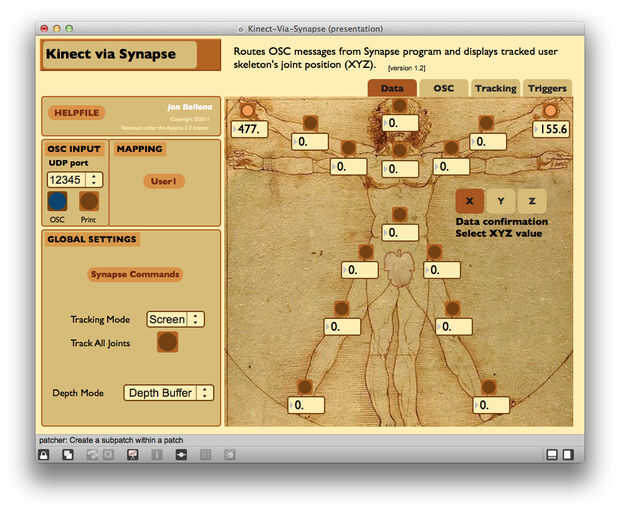Switch to the Data tab
Screen dimensions: 620x512
click(392, 88)
